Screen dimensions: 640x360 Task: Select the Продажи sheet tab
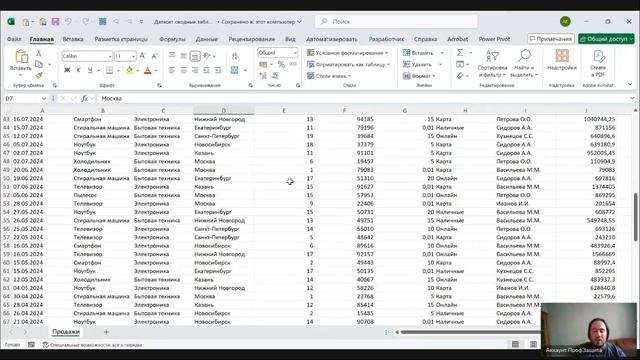(x=66, y=332)
